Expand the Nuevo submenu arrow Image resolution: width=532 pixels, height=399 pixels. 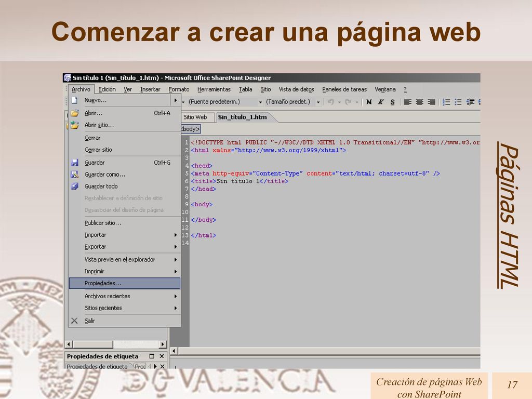[176, 100]
